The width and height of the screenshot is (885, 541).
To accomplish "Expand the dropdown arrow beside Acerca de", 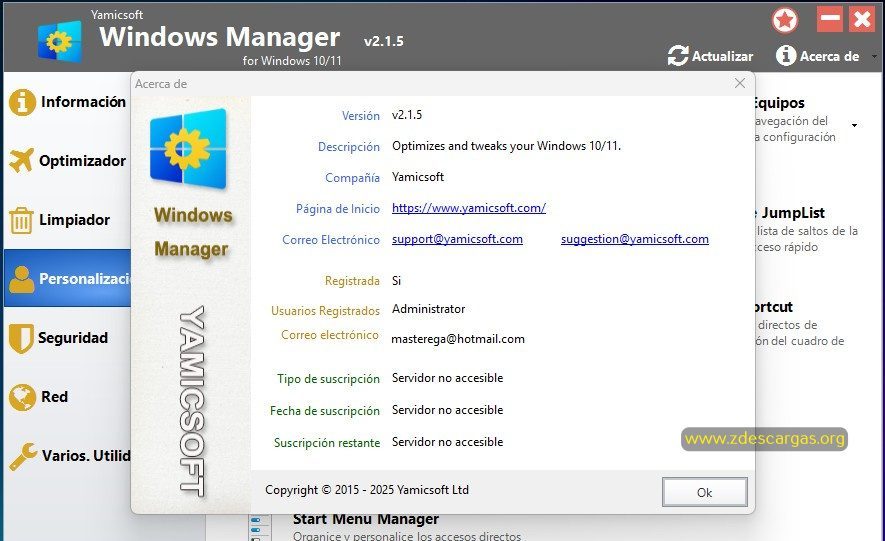I will click(x=875, y=56).
